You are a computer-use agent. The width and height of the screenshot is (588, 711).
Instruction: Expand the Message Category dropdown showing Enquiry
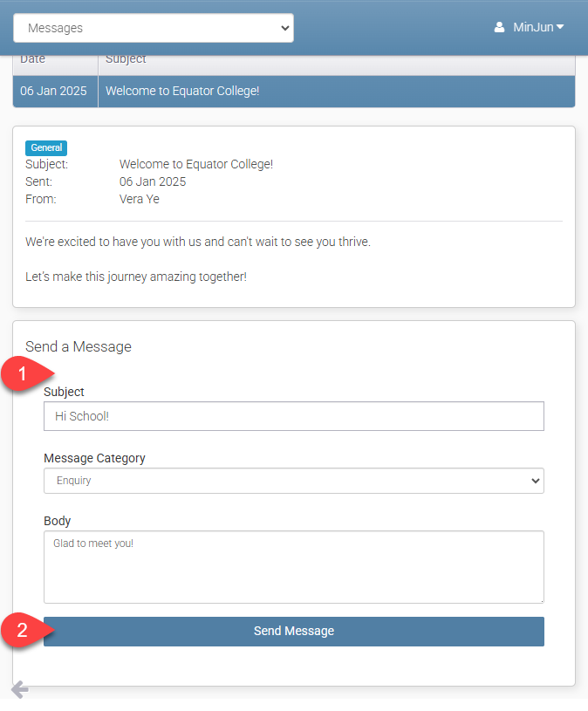(x=293, y=481)
